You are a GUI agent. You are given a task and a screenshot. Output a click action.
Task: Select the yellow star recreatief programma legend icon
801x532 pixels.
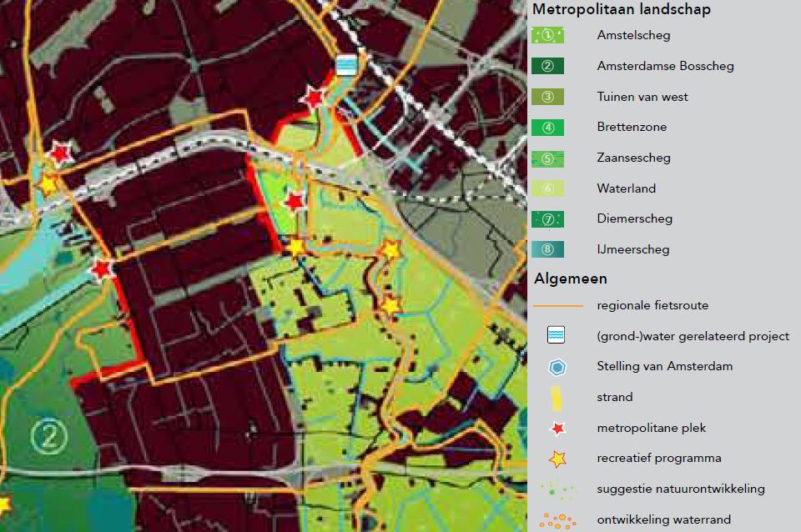tap(558, 459)
